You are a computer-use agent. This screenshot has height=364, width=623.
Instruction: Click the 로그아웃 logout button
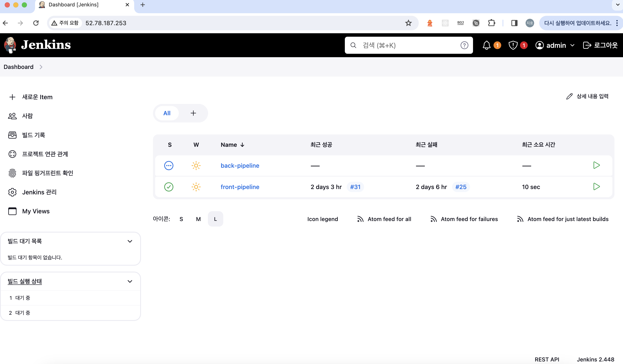tap(600, 45)
